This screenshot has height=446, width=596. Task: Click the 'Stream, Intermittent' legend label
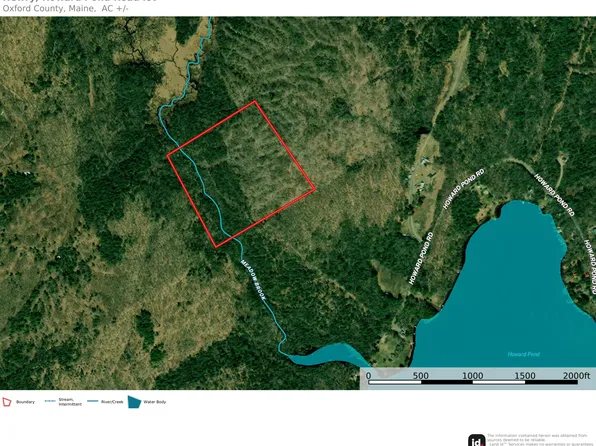point(70,402)
